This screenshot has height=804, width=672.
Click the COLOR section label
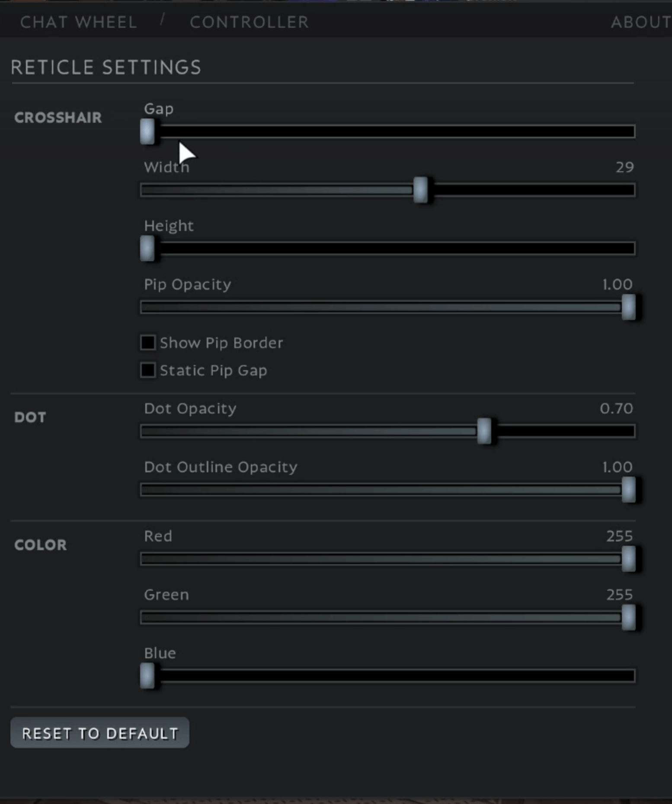point(40,545)
